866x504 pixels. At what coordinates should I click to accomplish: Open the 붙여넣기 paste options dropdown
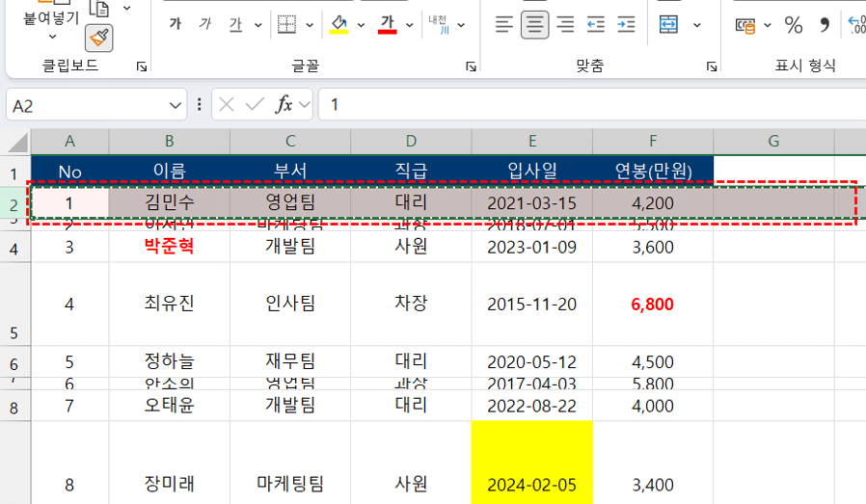tap(51, 36)
